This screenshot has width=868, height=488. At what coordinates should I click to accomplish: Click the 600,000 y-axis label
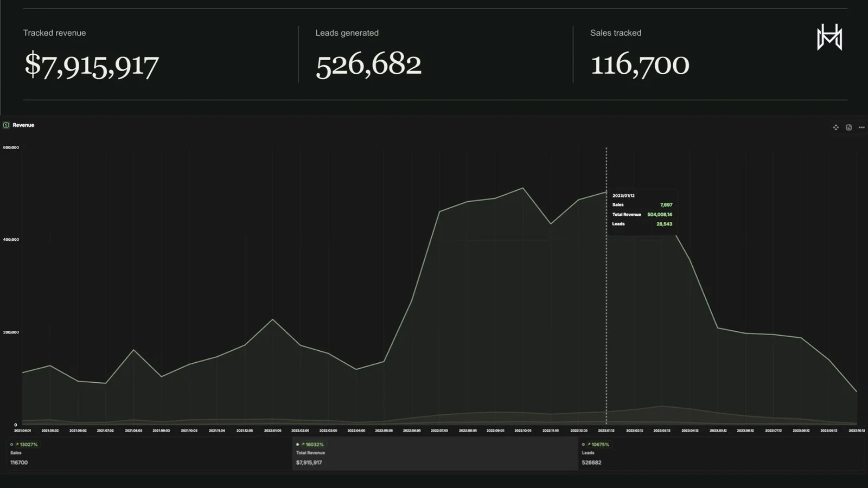coord(11,147)
